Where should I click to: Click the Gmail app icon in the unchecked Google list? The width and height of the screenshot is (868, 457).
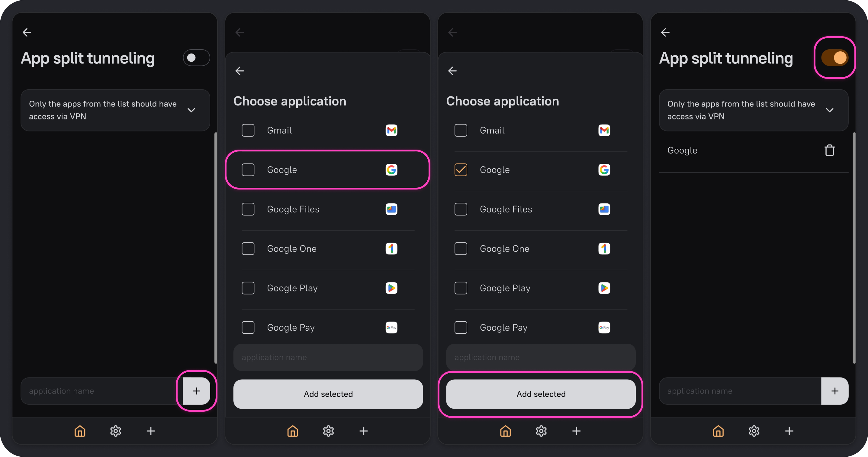(391, 130)
